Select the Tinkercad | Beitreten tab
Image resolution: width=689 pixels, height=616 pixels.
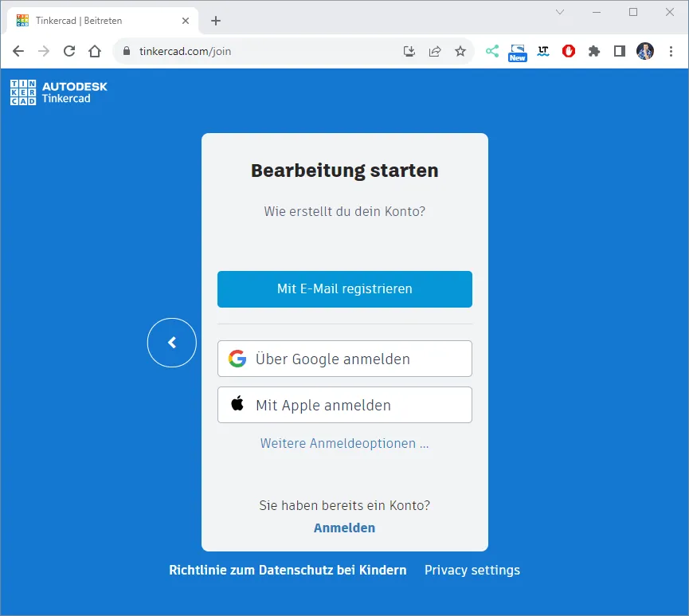(96, 21)
